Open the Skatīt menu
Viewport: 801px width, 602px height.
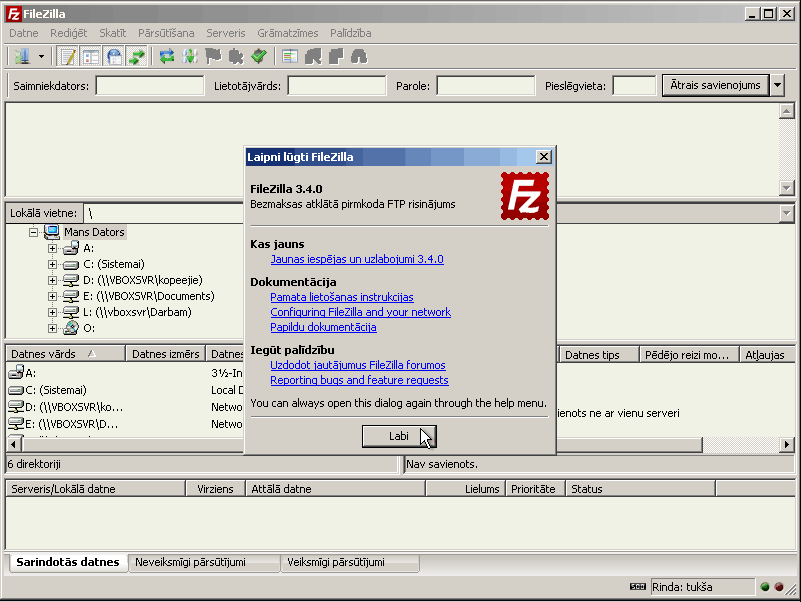112,33
